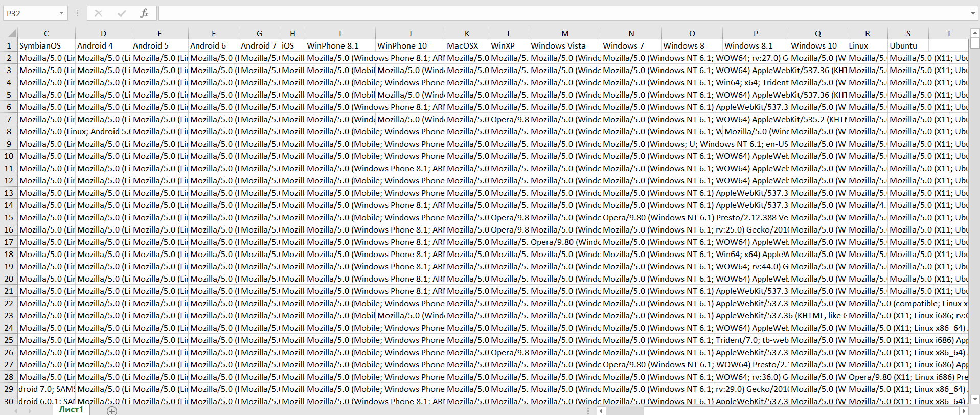Select 'Opera/9.80 (Windc' cell in row 17
This screenshot has height=415, width=980.
tap(565, 242)
